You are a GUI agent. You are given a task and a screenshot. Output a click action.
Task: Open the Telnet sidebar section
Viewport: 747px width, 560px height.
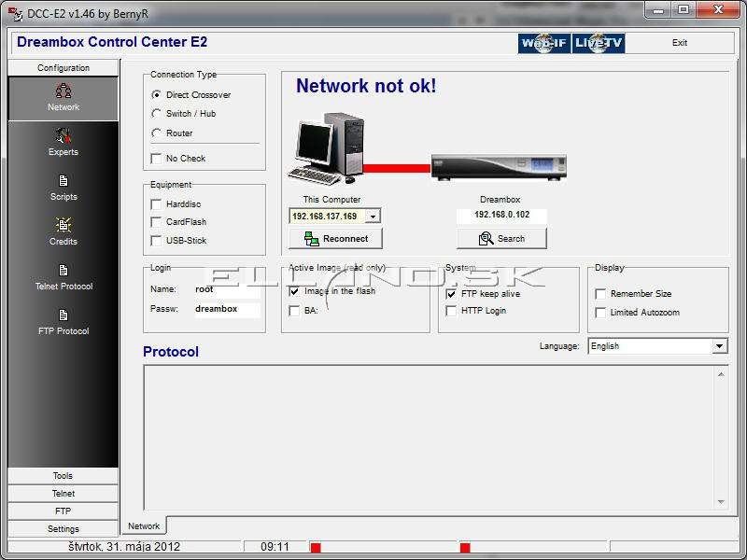[63, 494]
